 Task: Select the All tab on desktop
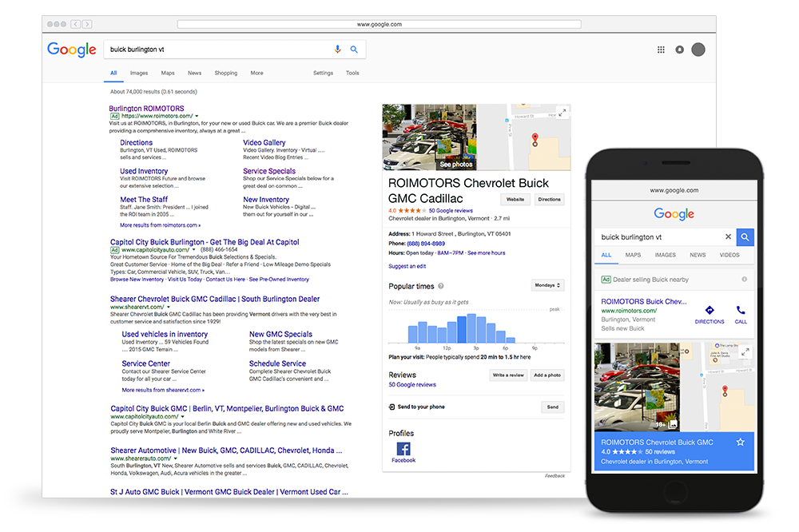(113, 73)
